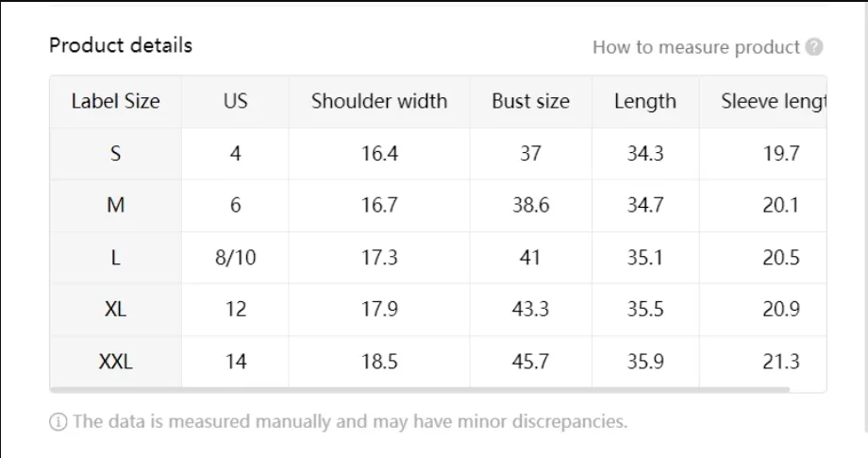This screenshot has width=868, height=458.
Task: Click the horizontal scrollbar under the table
Action: pyautogui.click(x=420, y=390)
